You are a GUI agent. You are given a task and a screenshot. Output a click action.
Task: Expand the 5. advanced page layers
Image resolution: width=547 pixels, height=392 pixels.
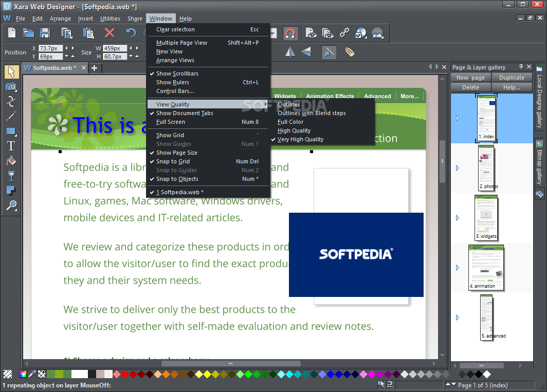tap(458, 318)
